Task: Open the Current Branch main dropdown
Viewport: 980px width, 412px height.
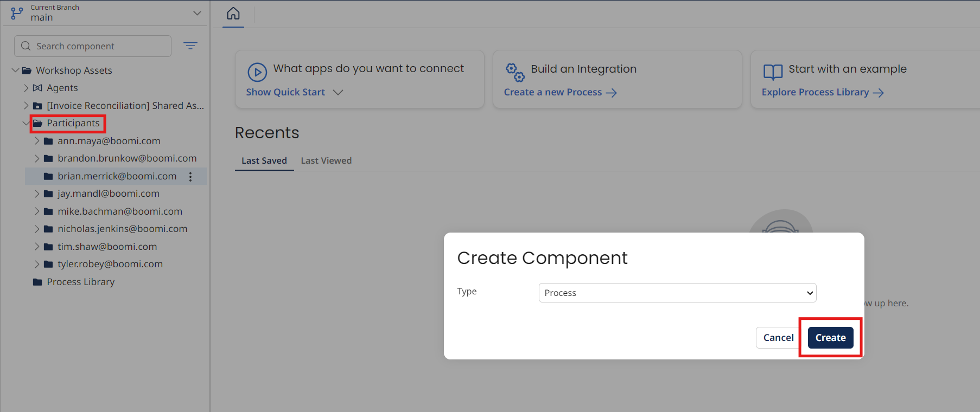Action: 197,13
